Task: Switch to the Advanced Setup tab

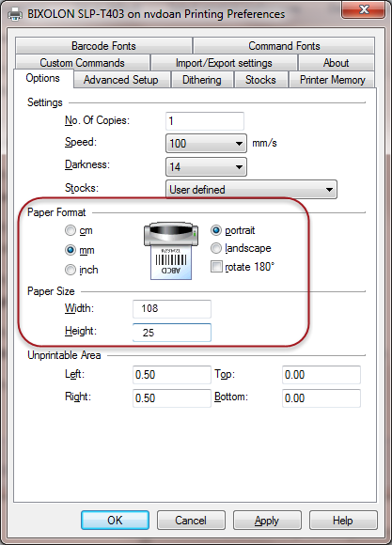Action: [121, 80]
